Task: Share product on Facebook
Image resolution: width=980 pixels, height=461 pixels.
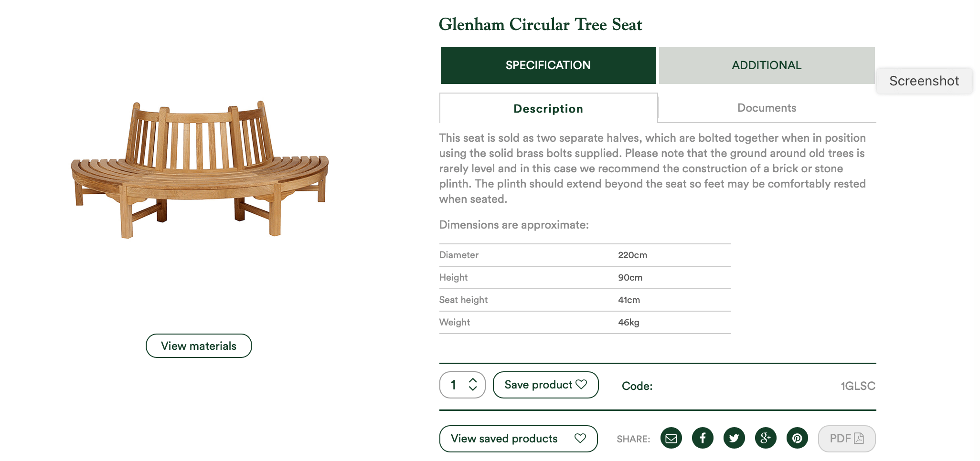Action: tap(703, 438)
